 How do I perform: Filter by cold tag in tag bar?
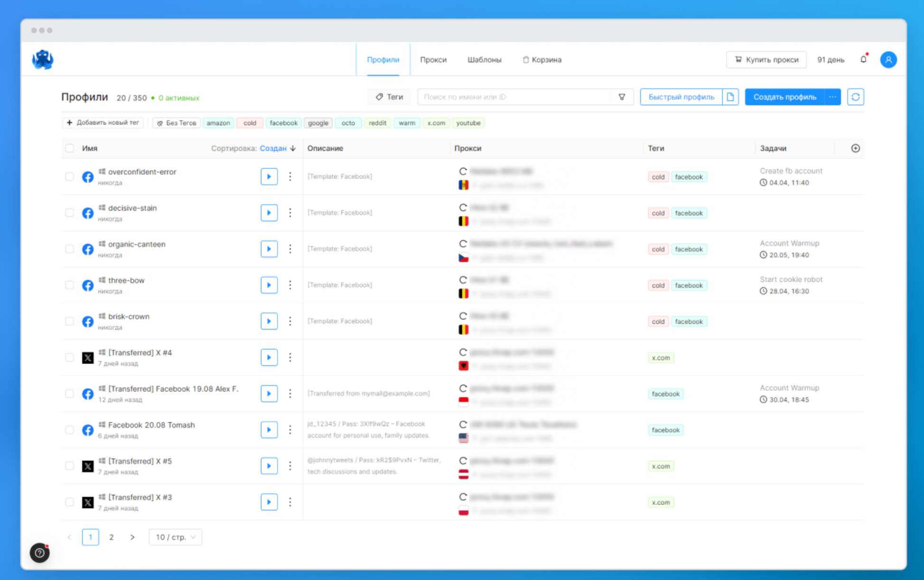click(x=250, y=123)
